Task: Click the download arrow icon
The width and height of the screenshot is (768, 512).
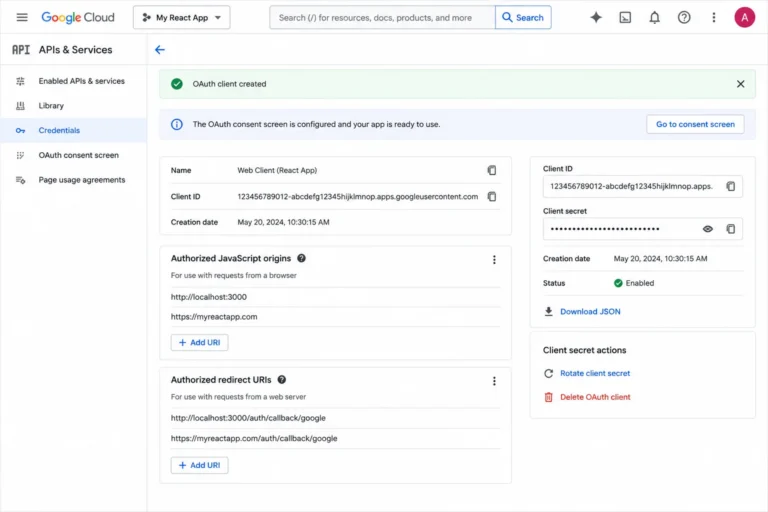Action: click(x=549, y=312)
